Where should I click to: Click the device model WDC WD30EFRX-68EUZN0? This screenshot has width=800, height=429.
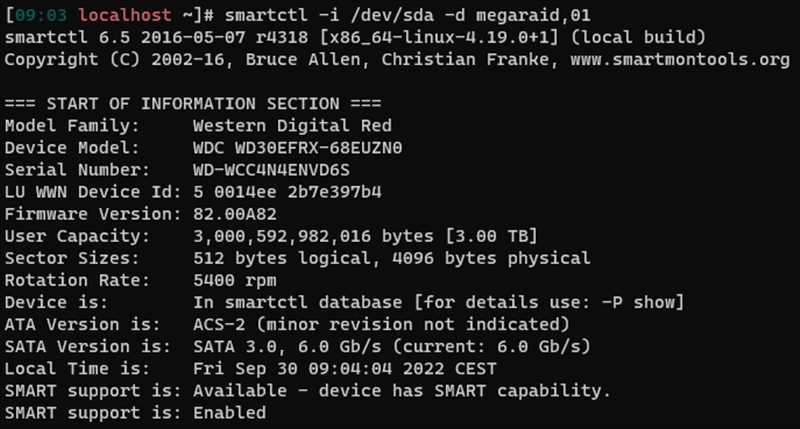tap(297, 148)
